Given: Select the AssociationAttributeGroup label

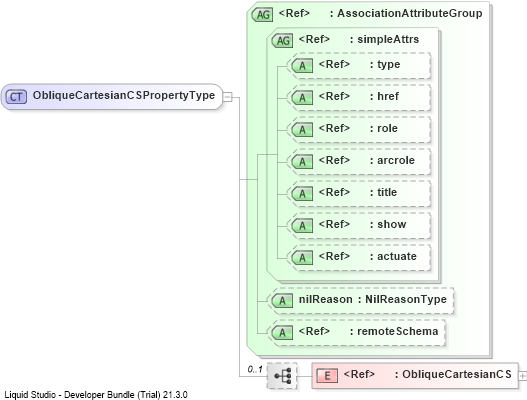Looking at the screenshot, I should (410, 13).
